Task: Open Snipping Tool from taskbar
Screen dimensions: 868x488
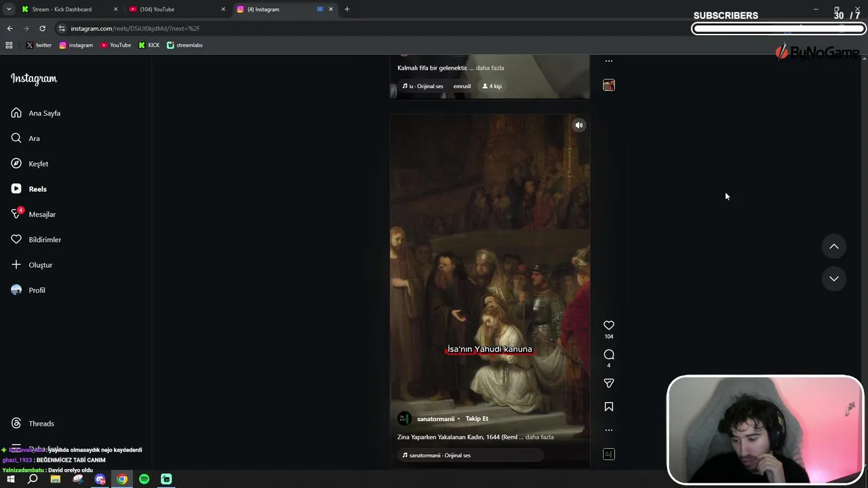Action: click(78, 479)
